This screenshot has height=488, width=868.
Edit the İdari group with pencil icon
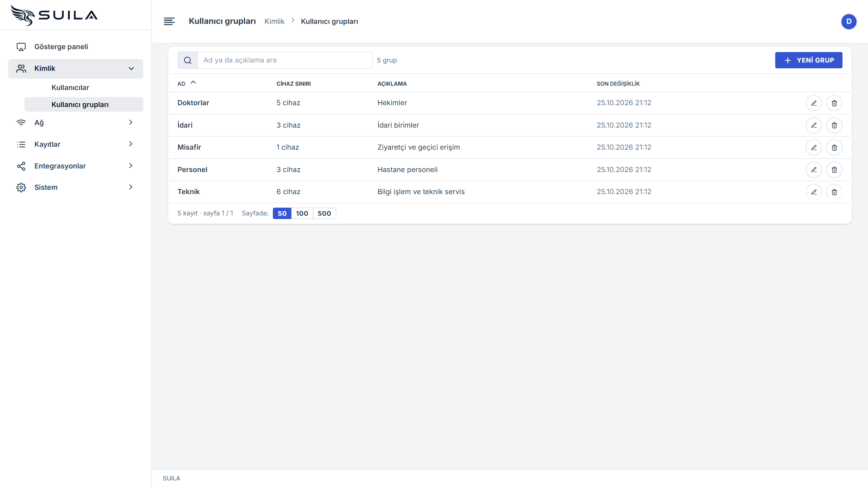click(x=814, y=125)
